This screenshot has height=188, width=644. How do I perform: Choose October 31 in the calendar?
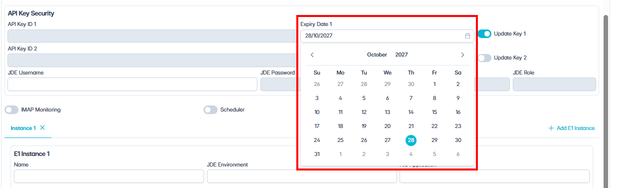317,154
